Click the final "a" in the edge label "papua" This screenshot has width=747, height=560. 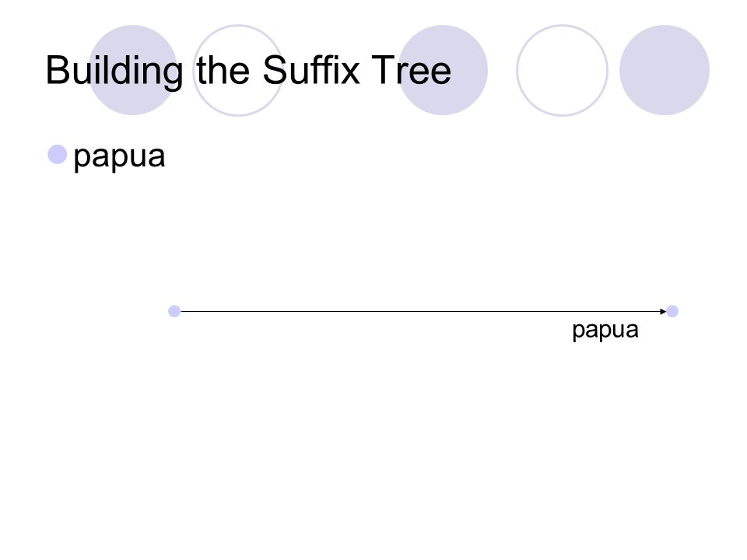[x=632, y=330]
